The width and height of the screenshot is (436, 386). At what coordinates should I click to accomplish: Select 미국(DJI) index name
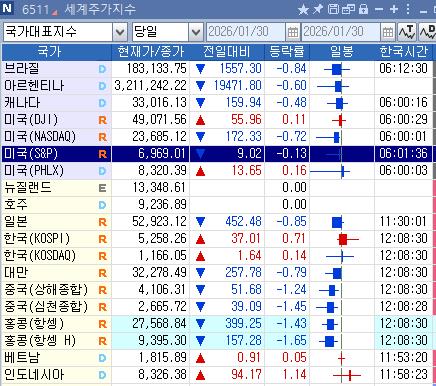tap(31, 120)
